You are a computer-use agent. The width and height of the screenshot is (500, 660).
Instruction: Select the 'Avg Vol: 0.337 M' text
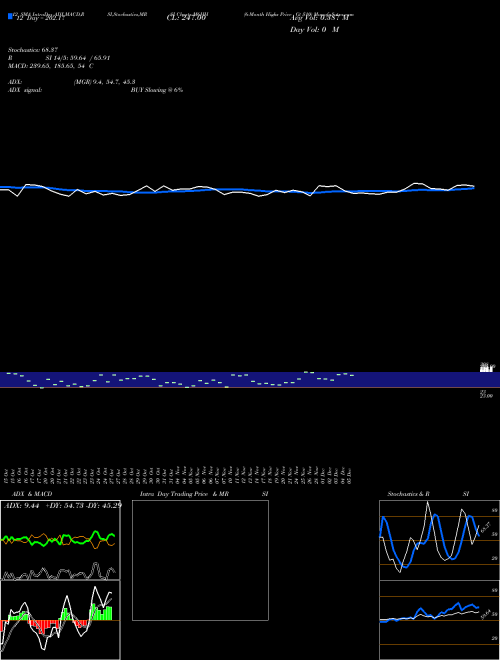coord(319,19)
